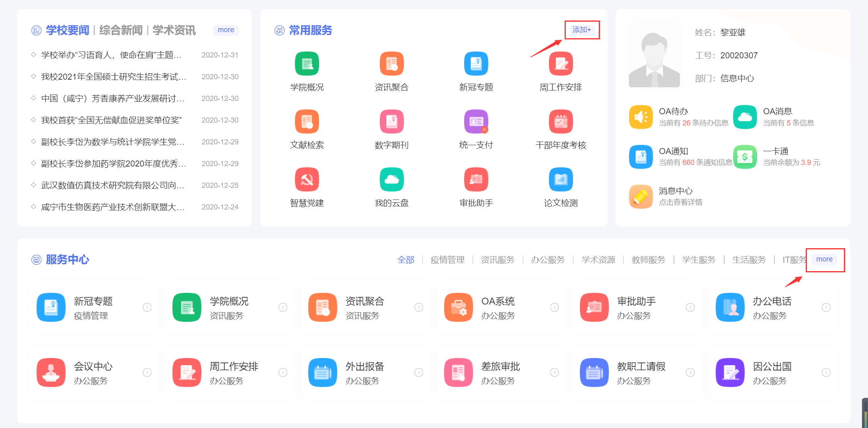The height and width of the screenshot is (428, 868).
Task: Click the more button beside news tabs
Action: pos(226,30)
